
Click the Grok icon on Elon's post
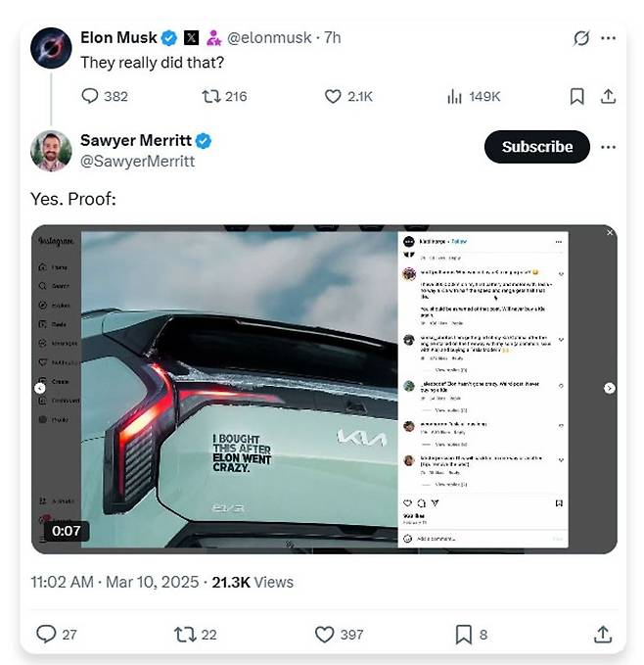coord(580,38)
